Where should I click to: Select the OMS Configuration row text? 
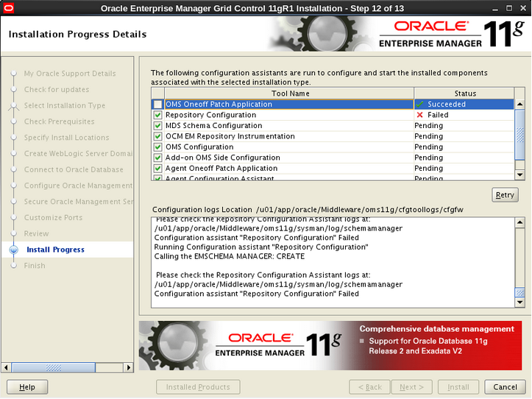(199, 147)
